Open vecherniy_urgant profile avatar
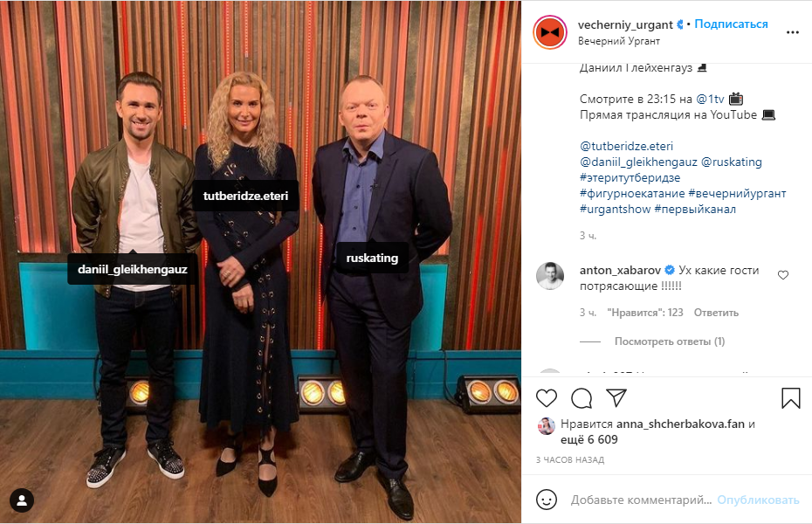The width and height of the screenshot is (812, 524). [550, 32]
